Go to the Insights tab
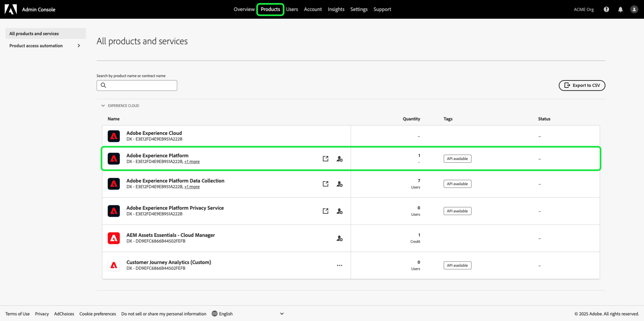 point(336,9)
